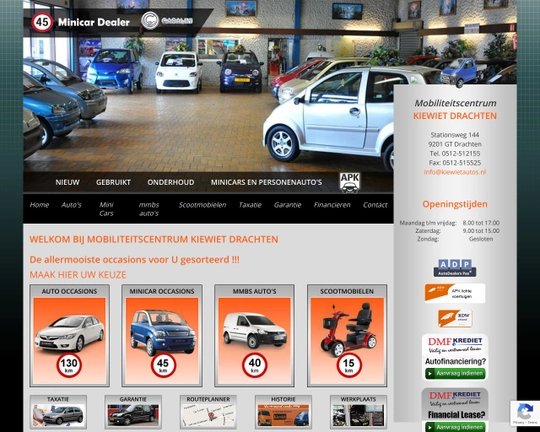
Task: Click the RDW APK lichte voertuigen badge
Action: [455, 293]
